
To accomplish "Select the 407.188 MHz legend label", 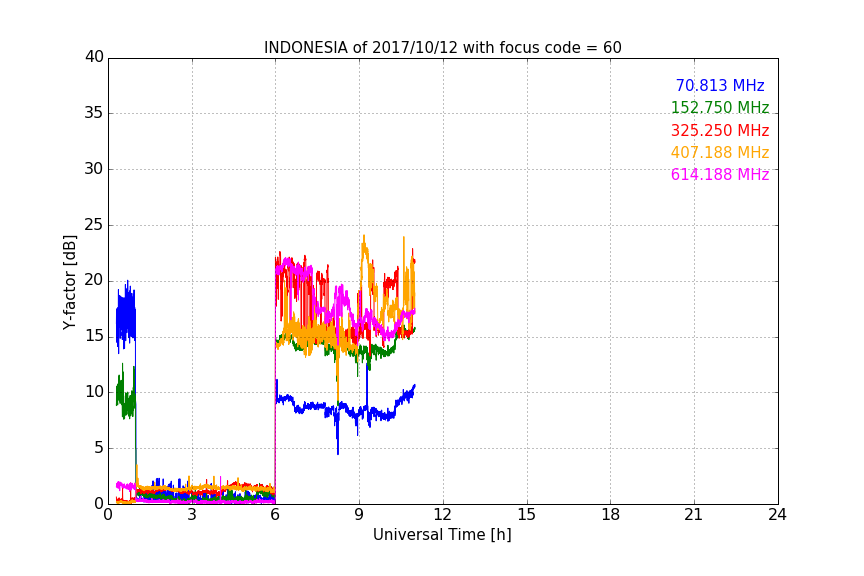I will point(720,152).
